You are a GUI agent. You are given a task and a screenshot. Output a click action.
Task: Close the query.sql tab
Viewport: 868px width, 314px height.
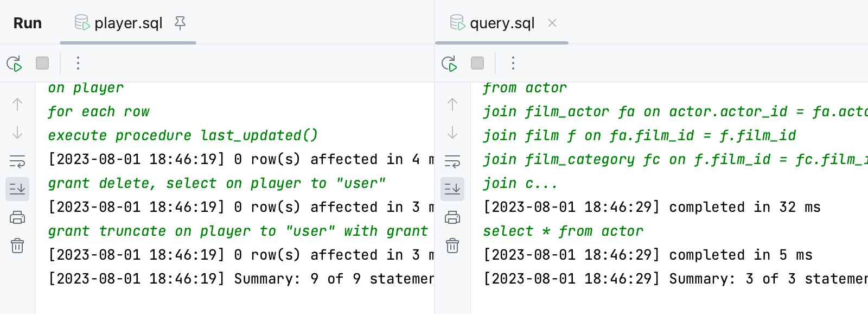point(552,23)
